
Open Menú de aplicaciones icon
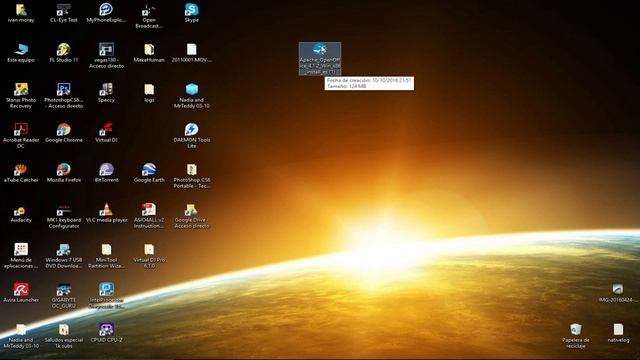click(x=21, y=250)
